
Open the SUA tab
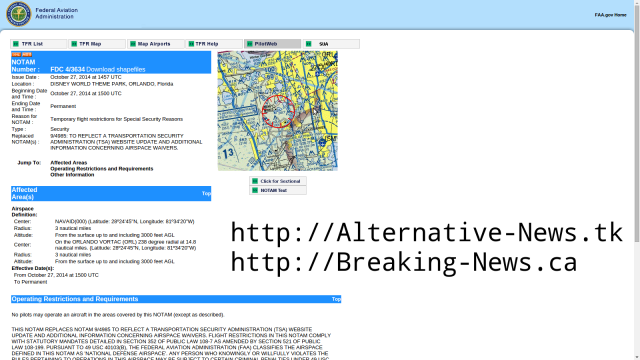point(331,44)
